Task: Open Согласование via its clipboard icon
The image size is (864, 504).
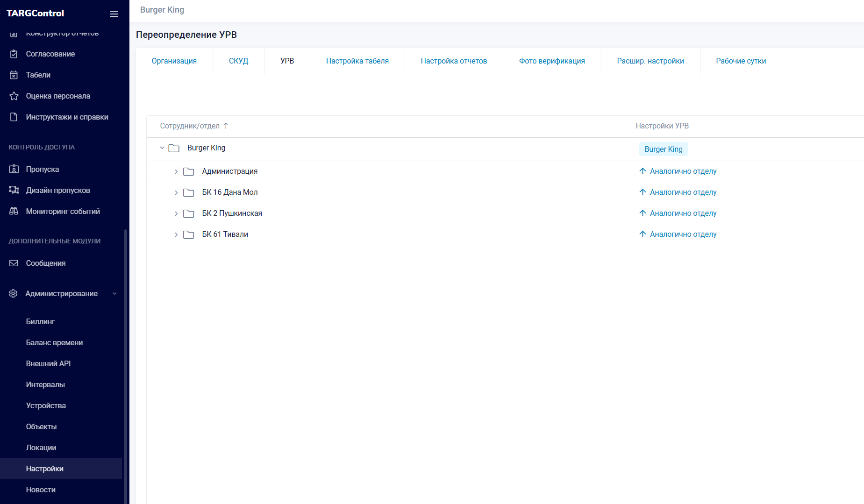Action: [x=14, y=54]
